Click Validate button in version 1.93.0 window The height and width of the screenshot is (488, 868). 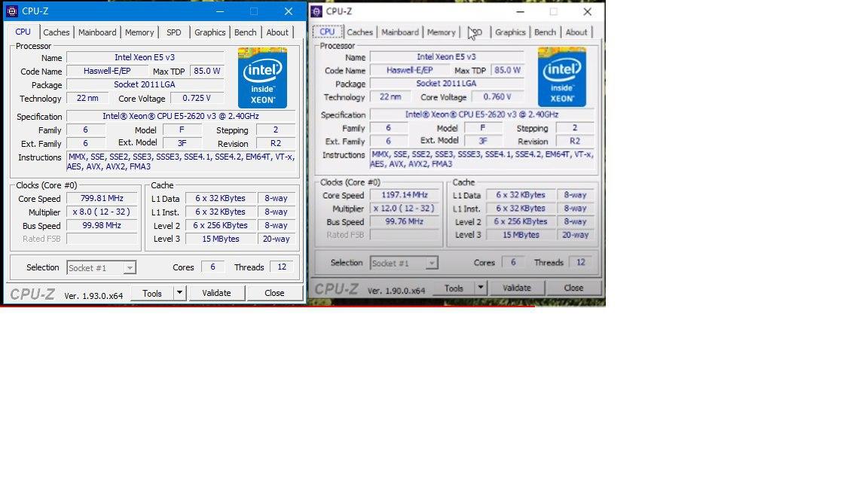point(216,293)
